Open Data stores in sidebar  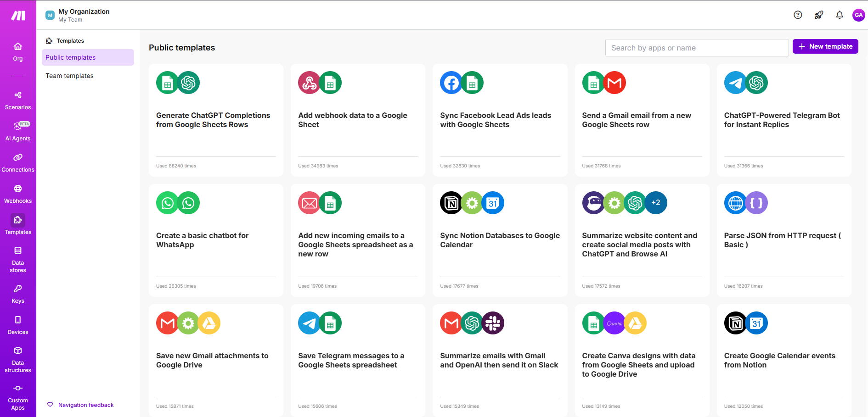[x=18, y=259]
